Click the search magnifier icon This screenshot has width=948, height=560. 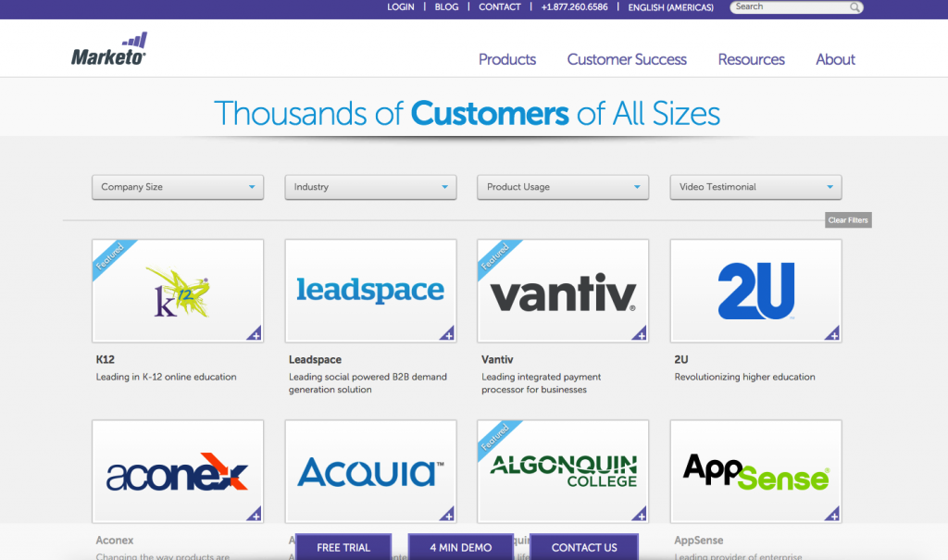(x=854, y=7)
